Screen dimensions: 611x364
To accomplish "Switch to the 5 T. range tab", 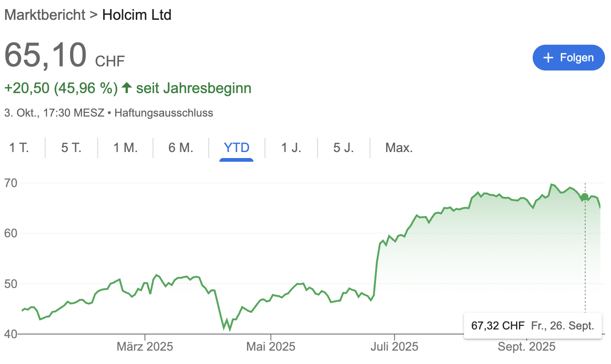I will pyautogui.click(x=71, y=148).
